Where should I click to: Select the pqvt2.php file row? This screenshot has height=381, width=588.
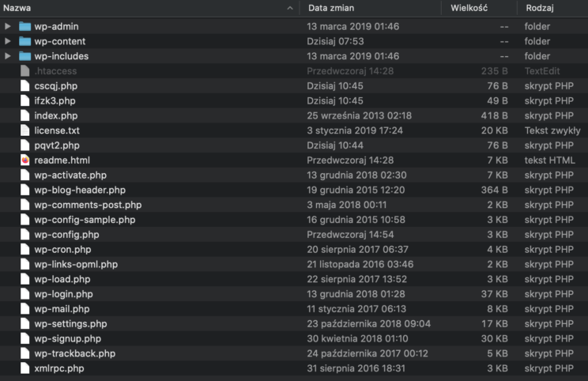[x=294, y=145]
